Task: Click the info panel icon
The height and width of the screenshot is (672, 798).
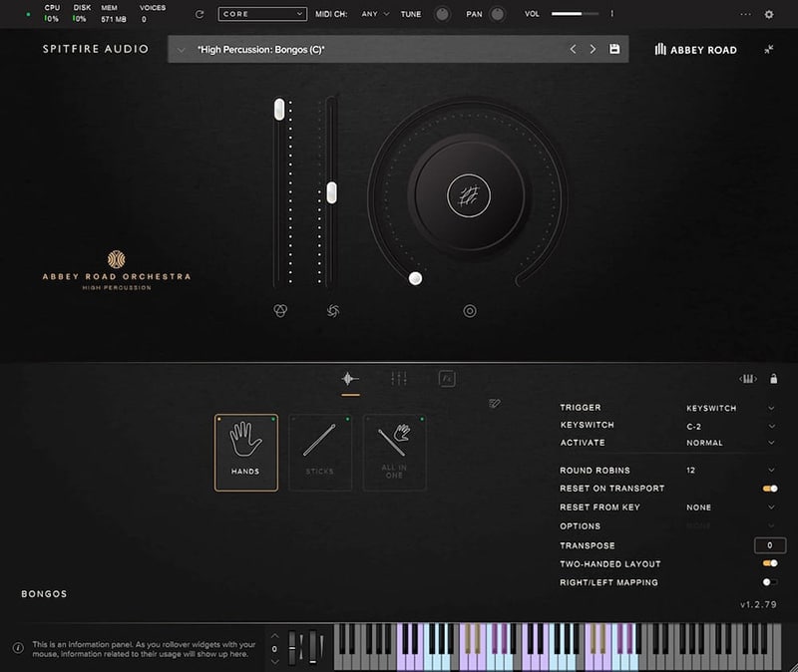Action: pos(18,648)
